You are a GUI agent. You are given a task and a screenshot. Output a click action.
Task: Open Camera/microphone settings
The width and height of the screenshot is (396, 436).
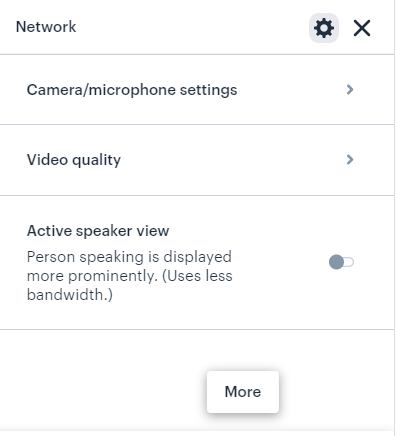tap(197, 90)
